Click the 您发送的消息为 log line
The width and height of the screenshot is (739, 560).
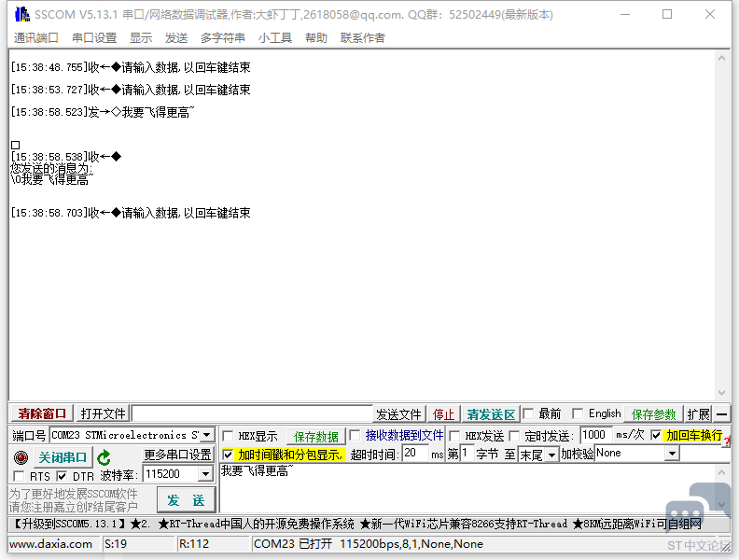(x=51, y=168)
